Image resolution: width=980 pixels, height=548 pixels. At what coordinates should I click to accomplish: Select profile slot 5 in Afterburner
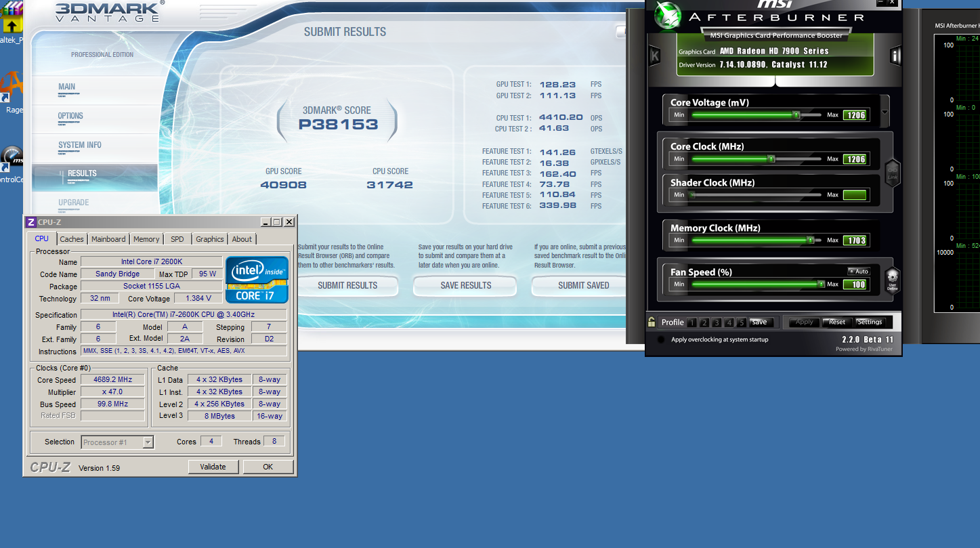coord(742,322)
